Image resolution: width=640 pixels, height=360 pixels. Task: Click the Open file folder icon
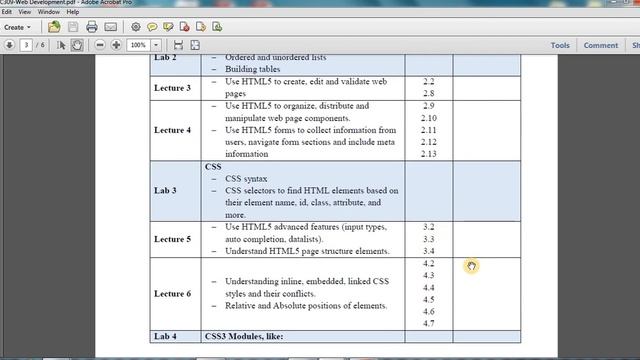[54, 27]
